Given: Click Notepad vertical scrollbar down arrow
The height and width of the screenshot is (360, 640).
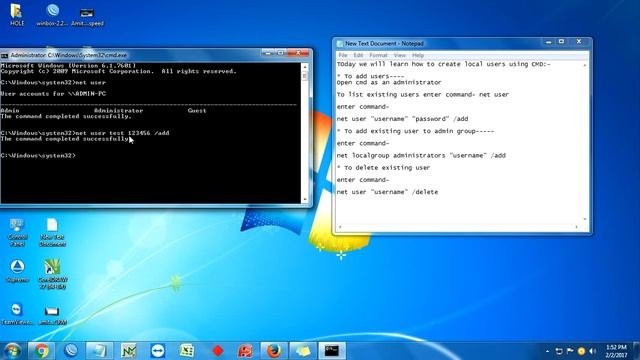Looking at the screenshot, I should coord(585,219).
